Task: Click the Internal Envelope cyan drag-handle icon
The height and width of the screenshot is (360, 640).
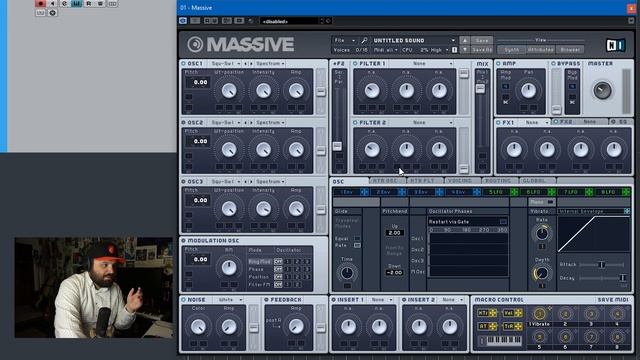Action: click(x=627, y=211)
